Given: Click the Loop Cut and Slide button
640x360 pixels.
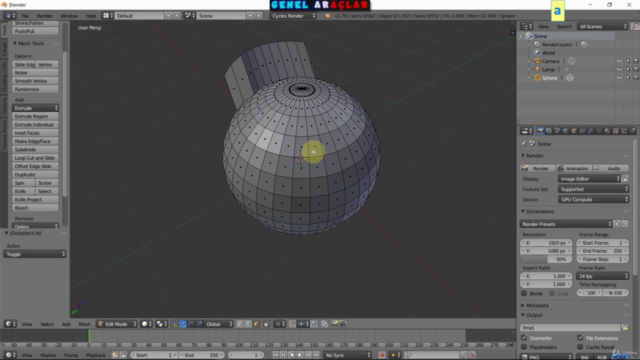Looking at the screenshot, I should 35,158.
